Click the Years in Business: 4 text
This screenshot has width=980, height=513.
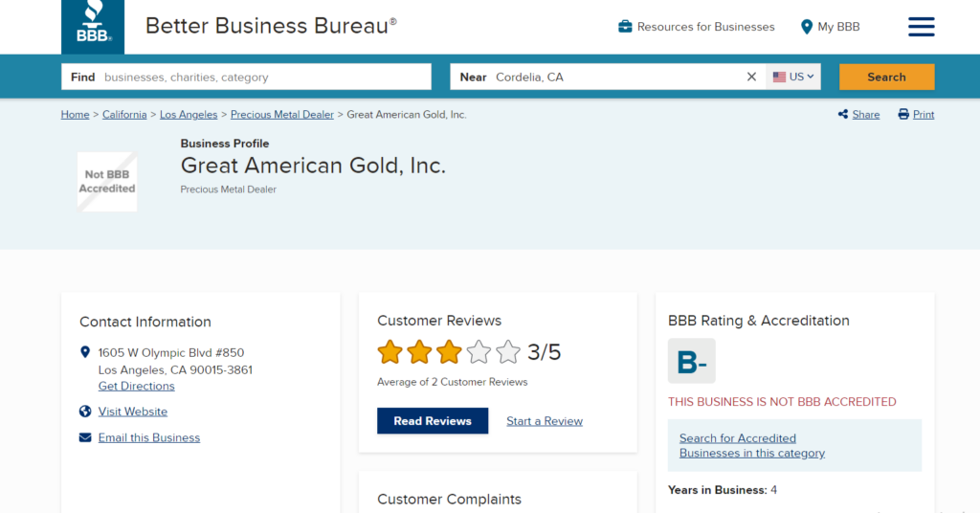723,490
